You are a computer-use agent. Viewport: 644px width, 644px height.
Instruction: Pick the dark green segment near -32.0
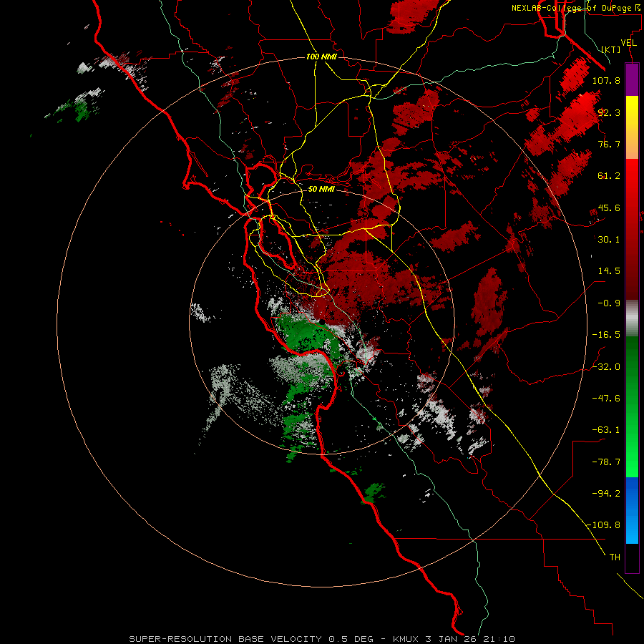point(632,366)
